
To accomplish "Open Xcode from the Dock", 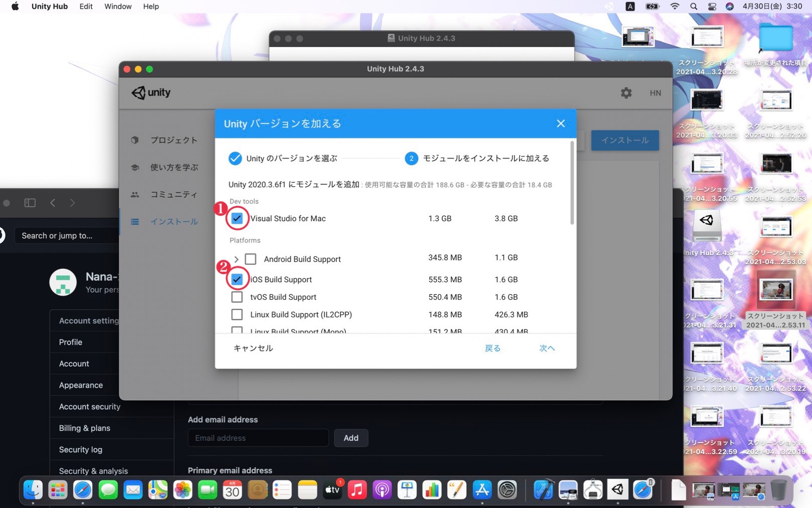I will [543, 489].
